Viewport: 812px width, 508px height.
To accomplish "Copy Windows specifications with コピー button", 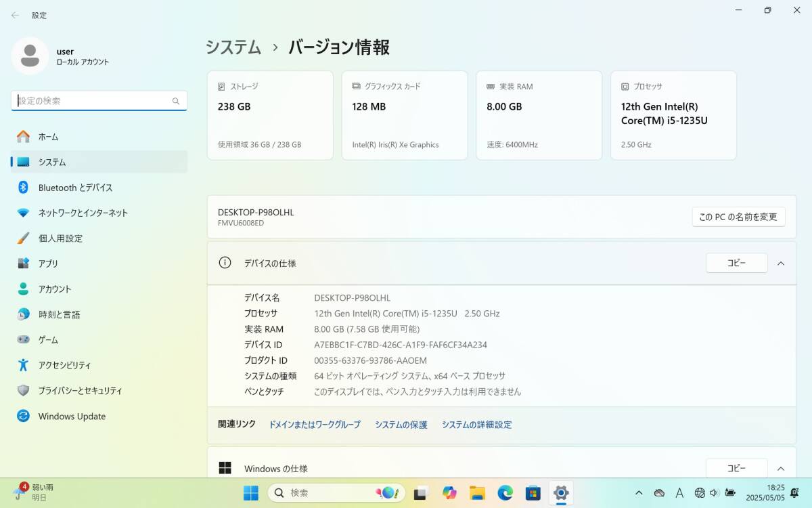I will 736,468.
